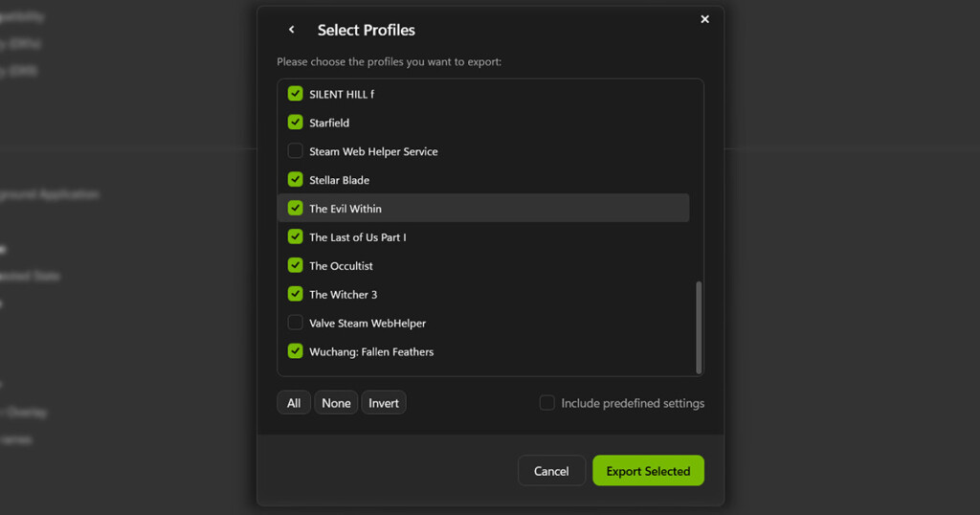Check the Valve Steam WebHelper checkbox
Screen dimensions: 980x515
click(x=295, y=324)
